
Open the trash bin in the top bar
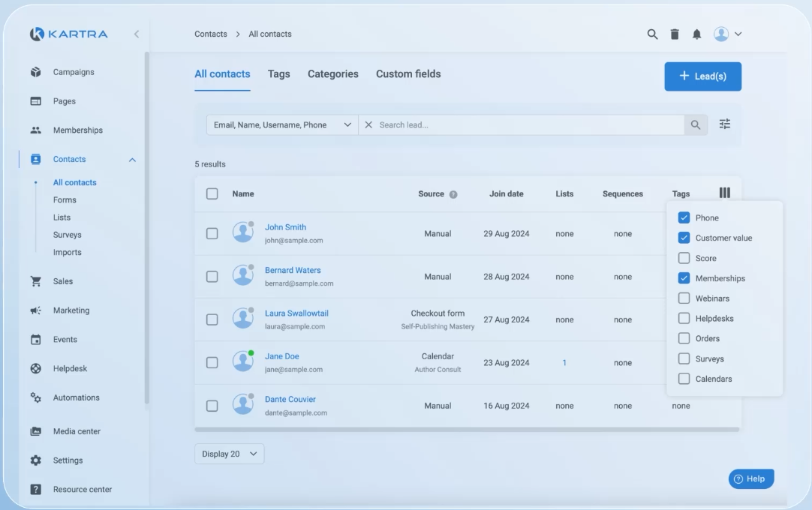(674, 34)
